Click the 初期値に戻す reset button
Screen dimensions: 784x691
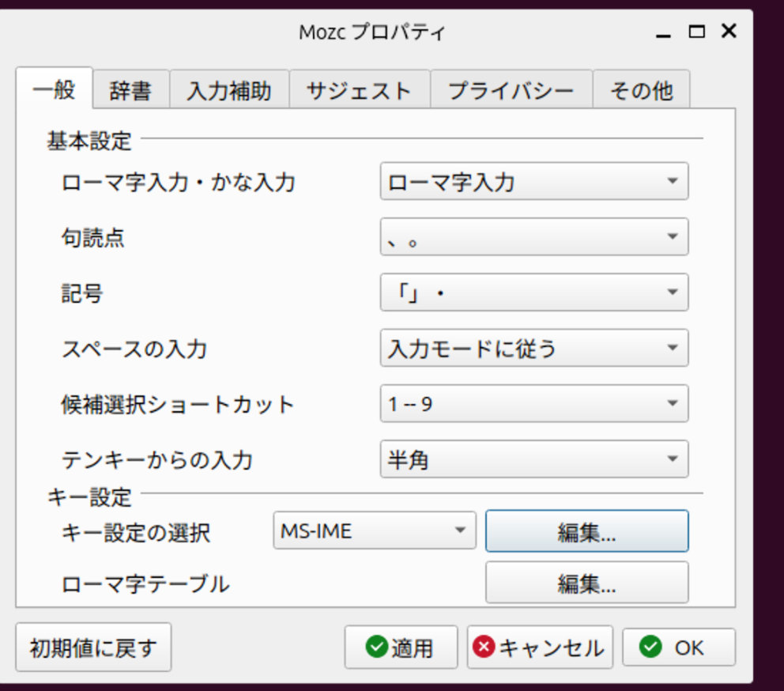pyautogui.click(x=93, y=648)
